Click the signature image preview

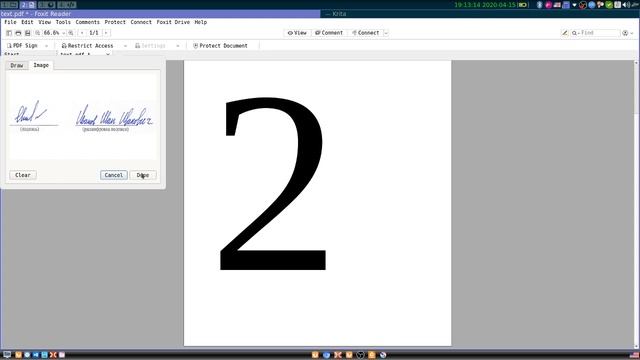[83, 116]
